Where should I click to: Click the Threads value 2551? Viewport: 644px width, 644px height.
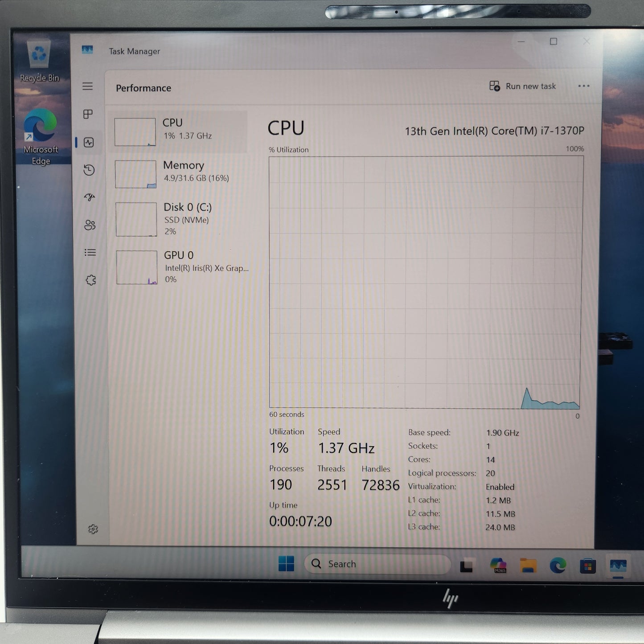(332, 485)
